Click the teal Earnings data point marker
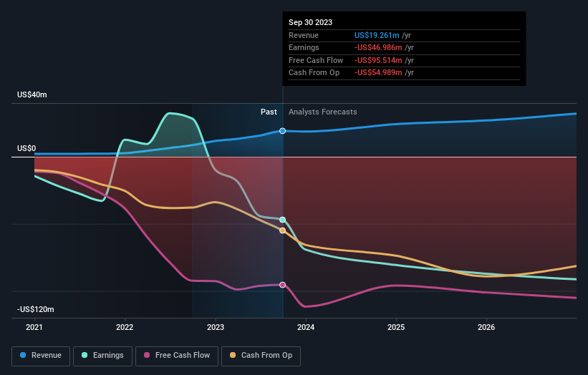The image size is (588, 375). pos(282,220)
